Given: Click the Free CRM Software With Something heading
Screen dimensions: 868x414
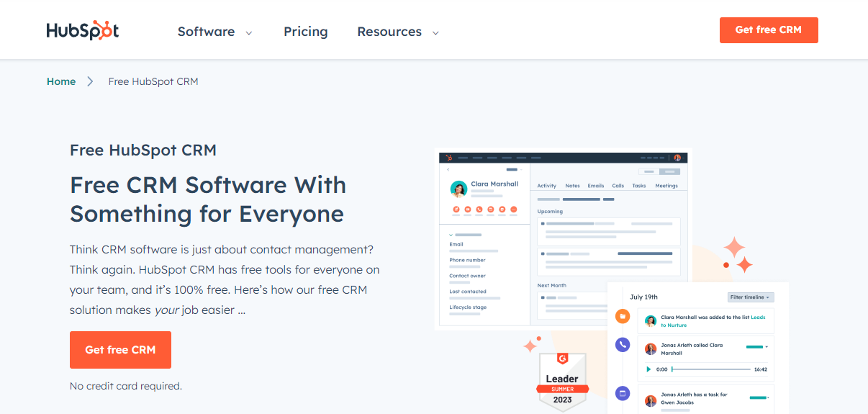Looking at the screenshot, I should coord(208,199).
